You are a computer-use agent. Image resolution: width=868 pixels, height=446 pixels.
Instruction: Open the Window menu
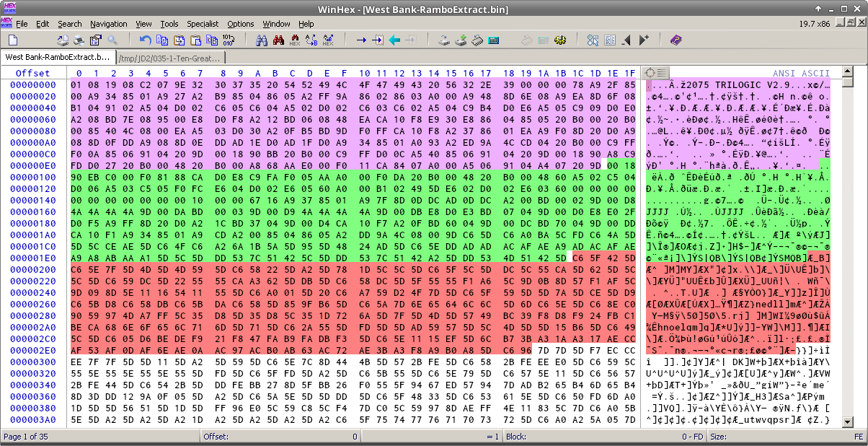coord(276,24)
